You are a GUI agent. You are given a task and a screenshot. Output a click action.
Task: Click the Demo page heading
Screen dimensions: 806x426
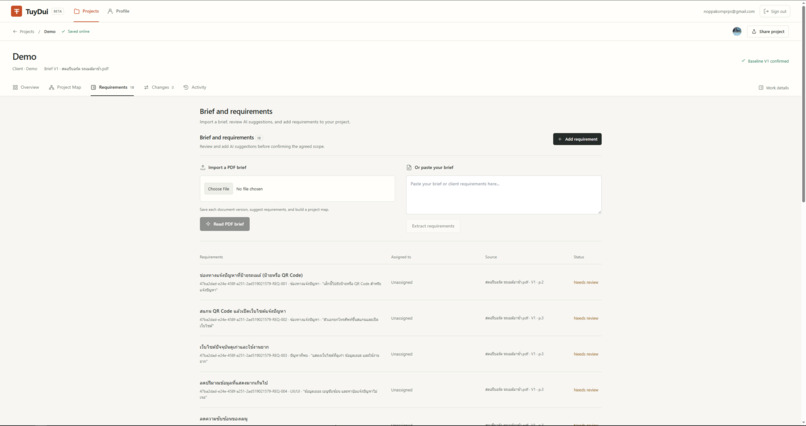24,57
